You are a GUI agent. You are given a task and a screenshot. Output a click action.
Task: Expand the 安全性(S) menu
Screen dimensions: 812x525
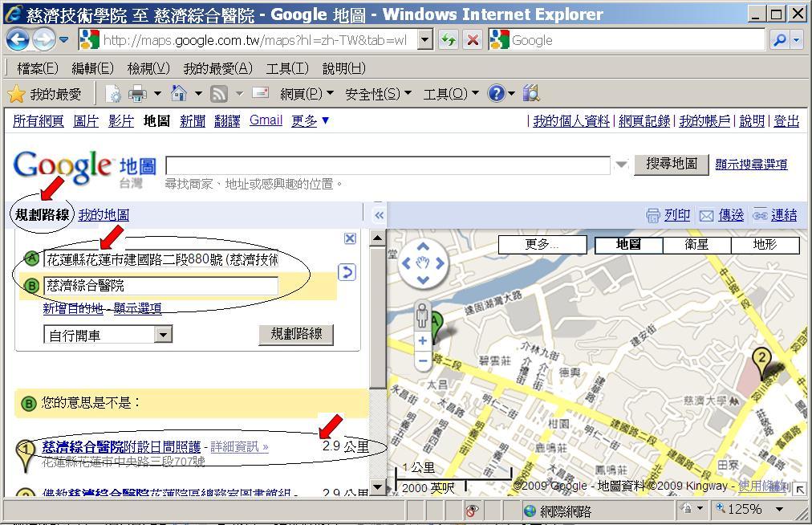(x=378, y=94)
